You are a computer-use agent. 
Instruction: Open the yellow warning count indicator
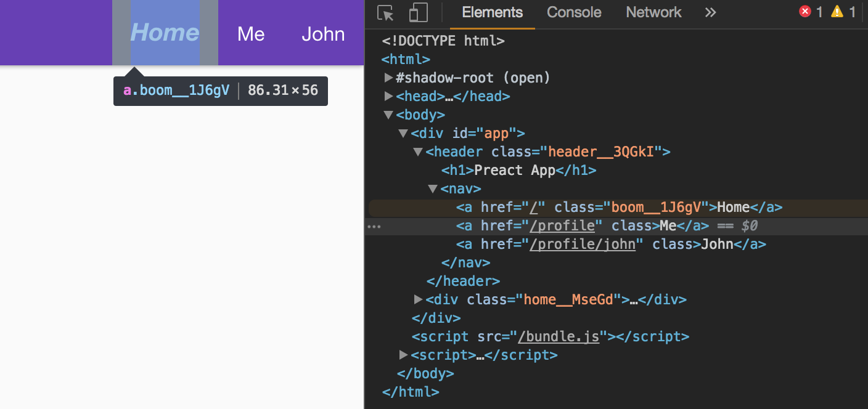843,12
